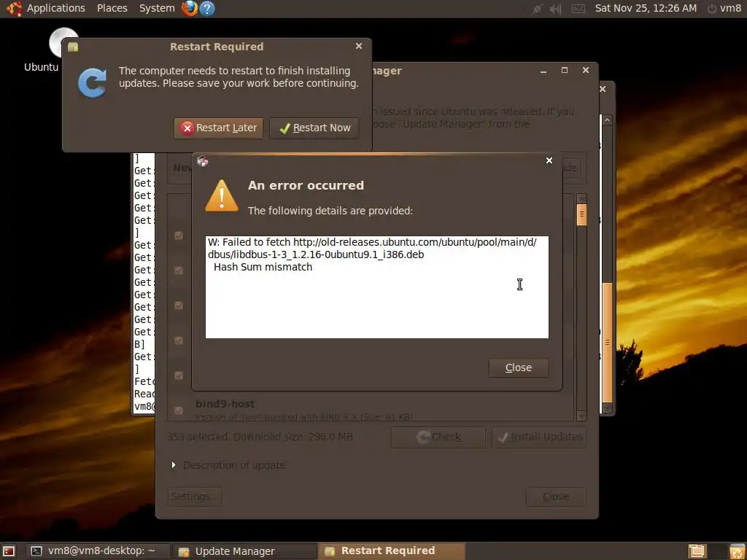Viewport: 747px width, 560px height.
Task: Close the error details dialog with Close button
Action: 519,367
